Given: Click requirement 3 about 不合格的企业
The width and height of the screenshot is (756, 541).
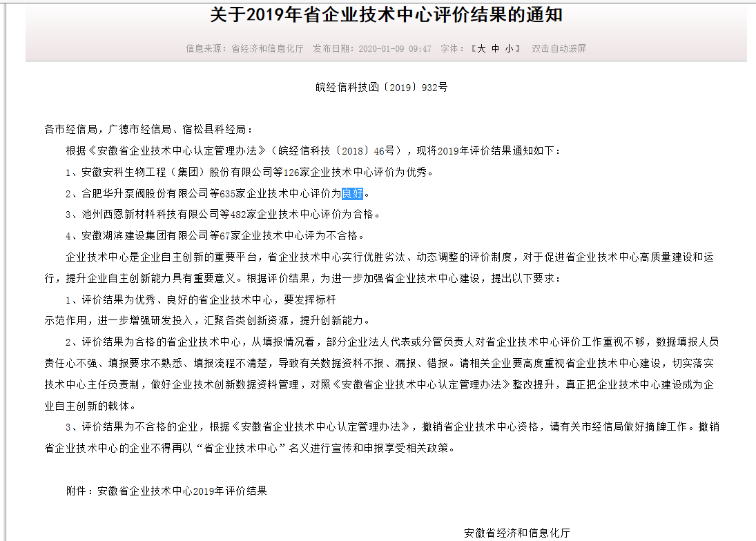Looking at the screenshot, I should [382, 437].
